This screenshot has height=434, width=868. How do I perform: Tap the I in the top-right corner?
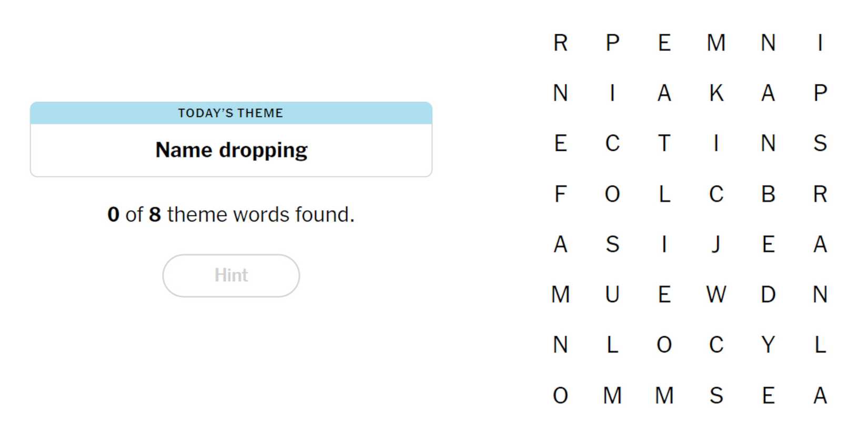[820, 43]
